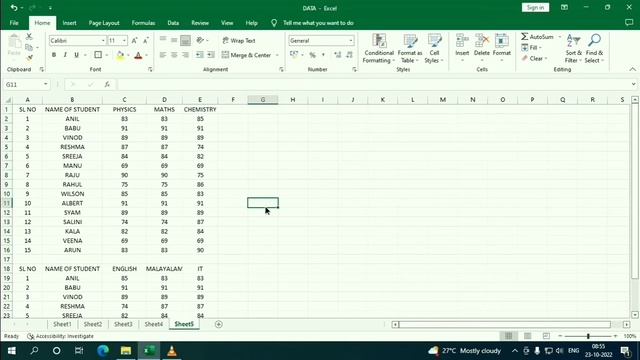Open Find & Select menu

tap(594, 49)
